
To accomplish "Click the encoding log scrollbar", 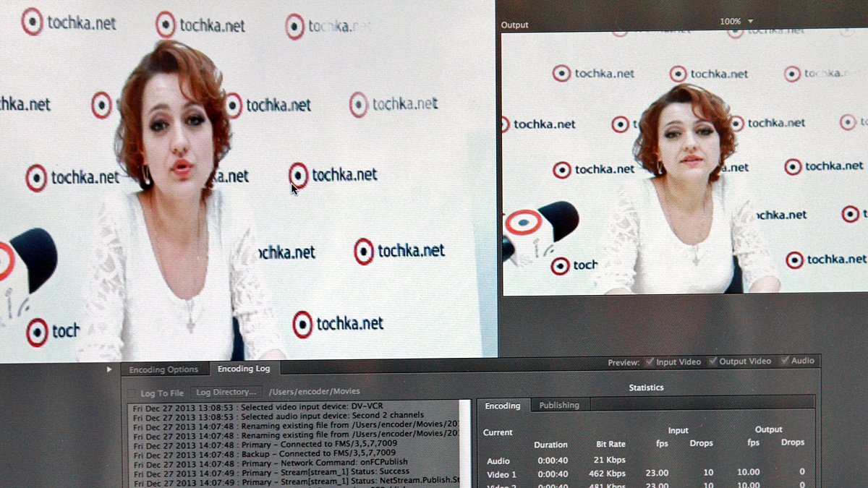I will click(x=465, y=445).
